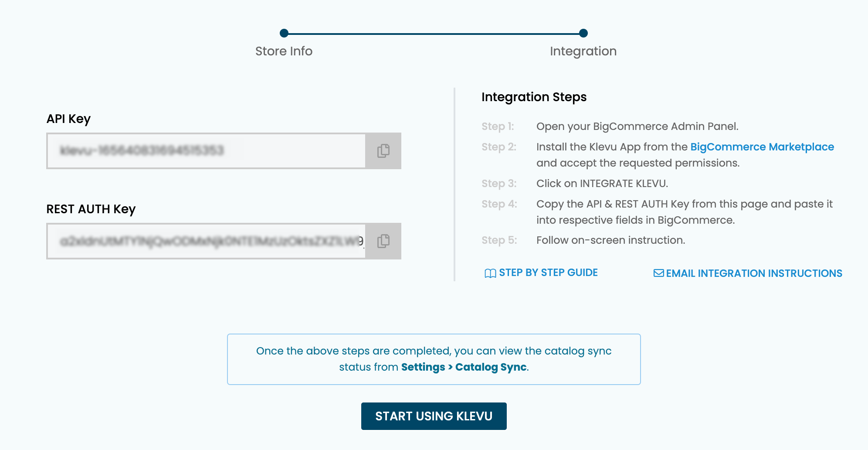The height and width of the screenshot is (450, 868).
Task: Copy the API Key to clipboard
Action: 383,151
